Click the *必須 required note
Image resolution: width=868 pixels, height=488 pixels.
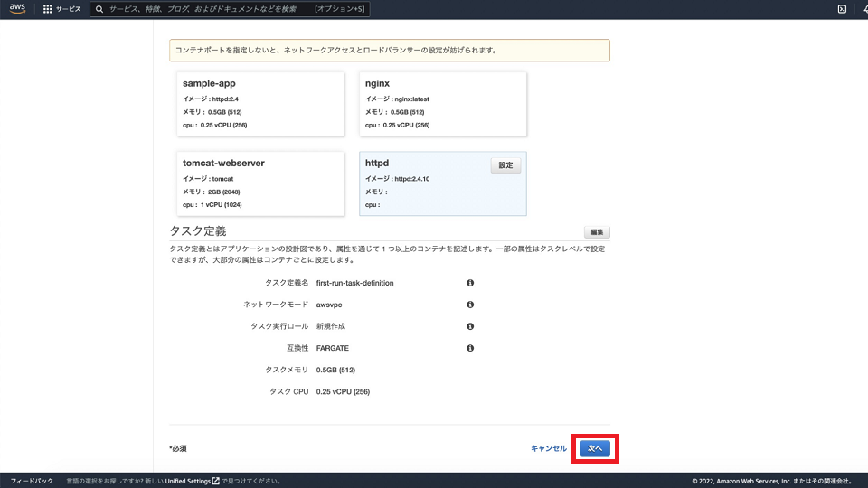point(178,448)
